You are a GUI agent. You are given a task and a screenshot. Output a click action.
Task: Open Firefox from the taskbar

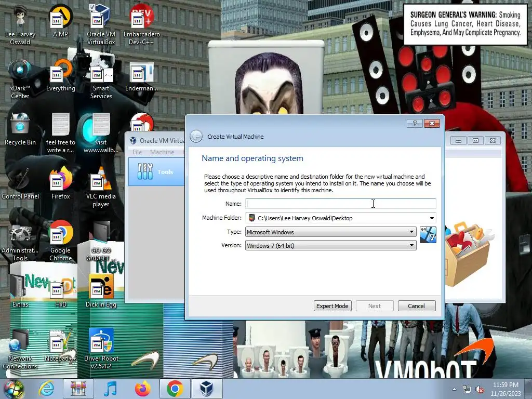point(142,389)
